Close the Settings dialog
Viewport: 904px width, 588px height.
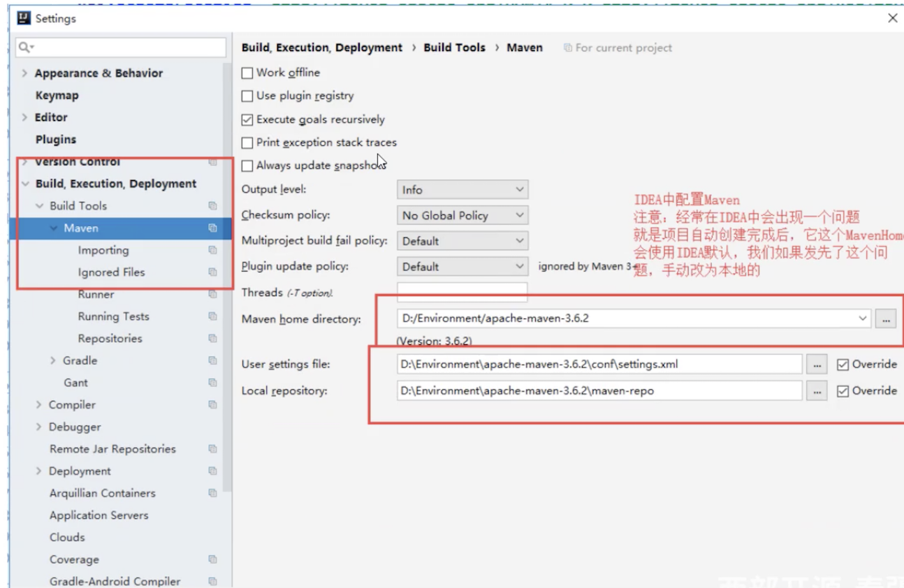[x=893, y=18]
